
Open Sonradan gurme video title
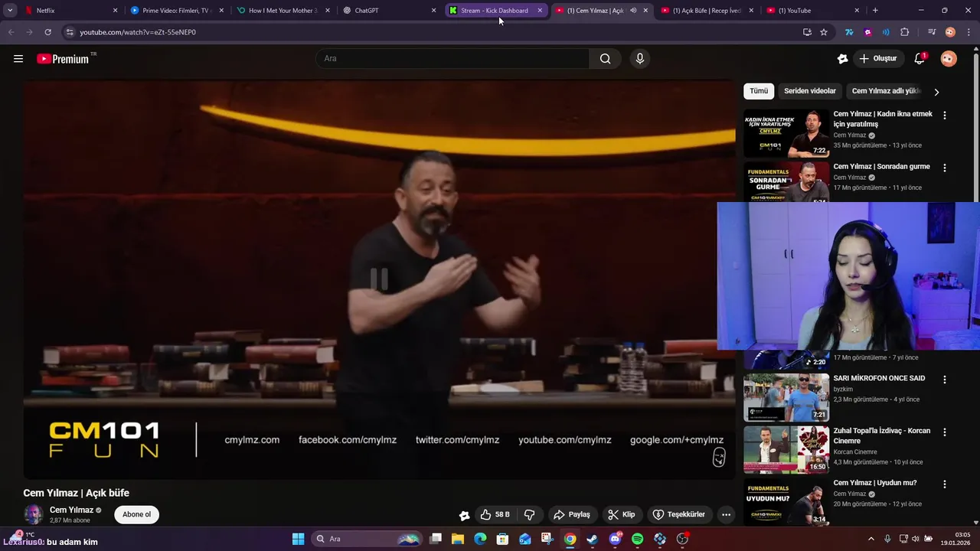click(x=881, y=167)
